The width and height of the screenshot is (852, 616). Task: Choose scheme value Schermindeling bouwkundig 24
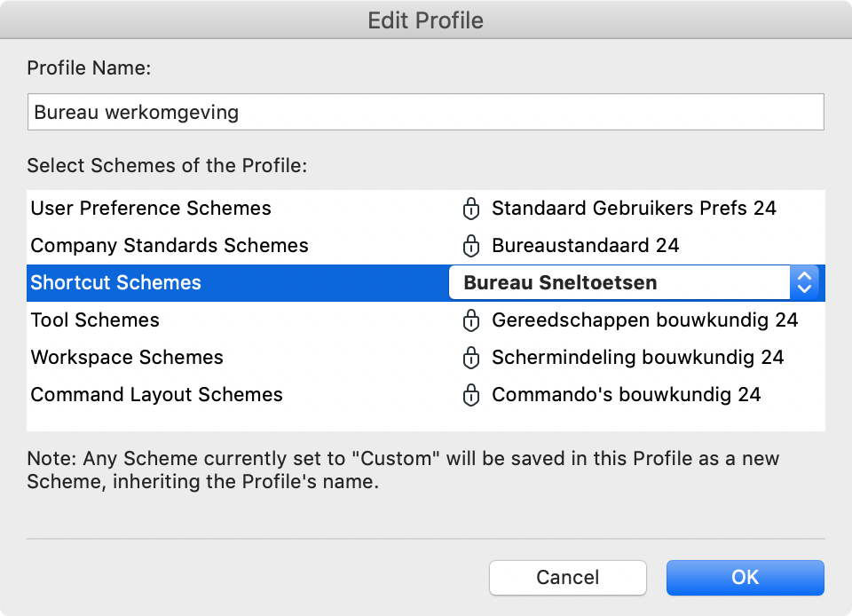click(x=638, y=358)
